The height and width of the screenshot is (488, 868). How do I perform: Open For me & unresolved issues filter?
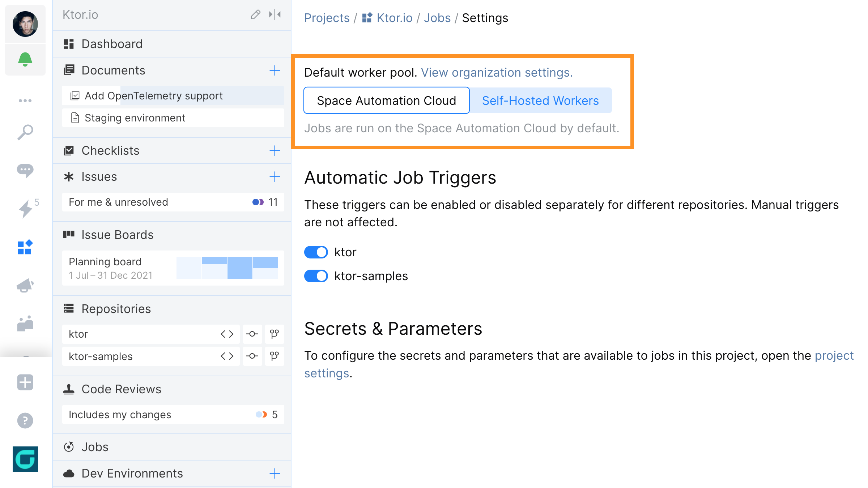pyautogui.click(x=173, y=202)
